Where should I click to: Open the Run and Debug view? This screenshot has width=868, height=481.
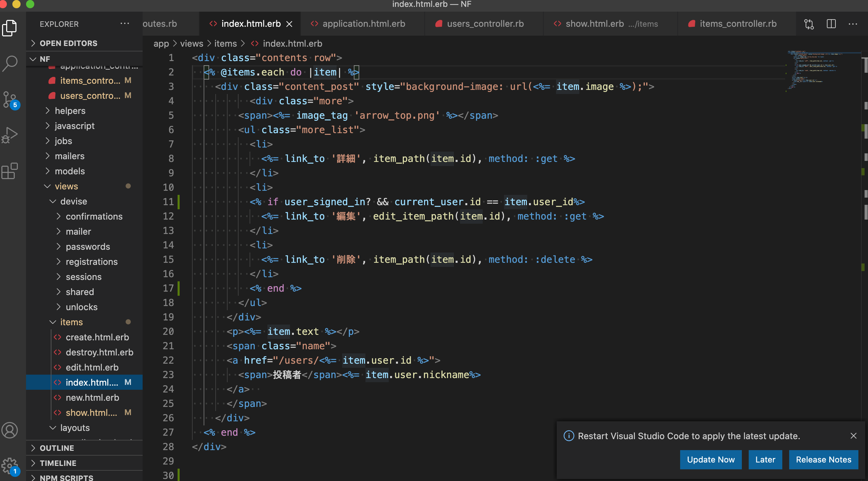click(x=10, y=135)
